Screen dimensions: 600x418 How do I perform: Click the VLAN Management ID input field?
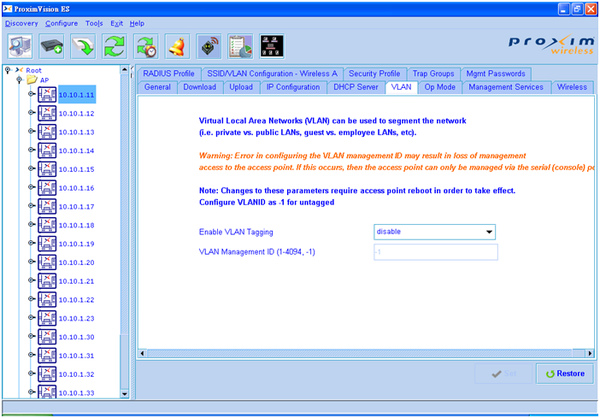[x=435, y=252]
